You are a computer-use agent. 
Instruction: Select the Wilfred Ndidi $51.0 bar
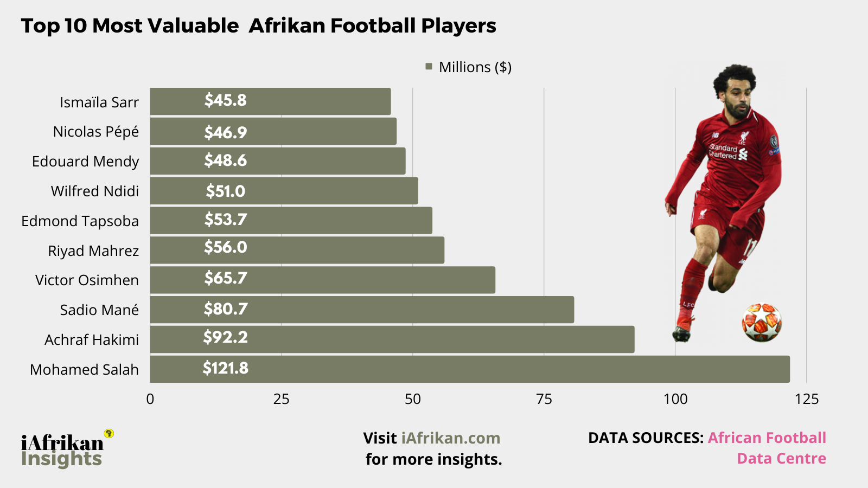point(284,191)
